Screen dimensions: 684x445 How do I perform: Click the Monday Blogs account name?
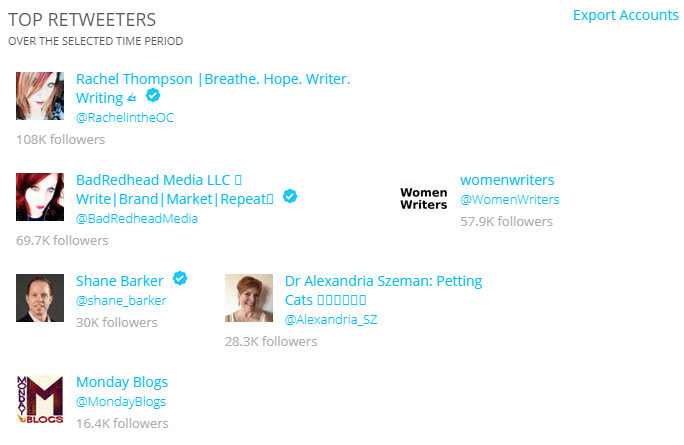click(x=122, y=382)
